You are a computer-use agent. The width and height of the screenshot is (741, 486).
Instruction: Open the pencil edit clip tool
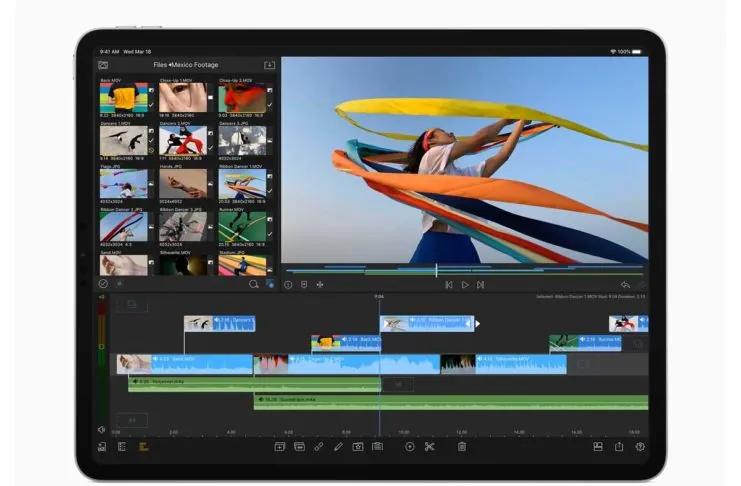click(x=338, y=447)
